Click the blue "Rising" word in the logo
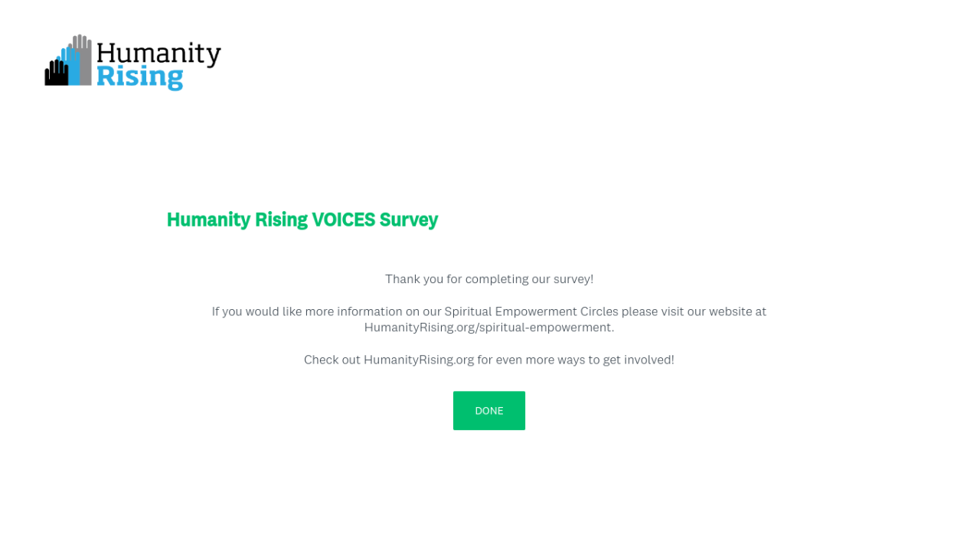This screenshot has width=980, height=544. click(x=140, y=77)
